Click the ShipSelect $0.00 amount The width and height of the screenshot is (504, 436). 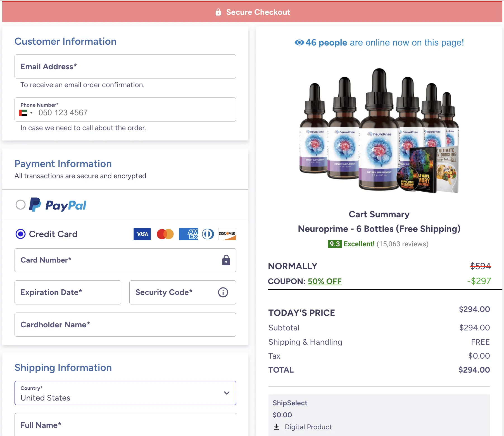[282, 415]
